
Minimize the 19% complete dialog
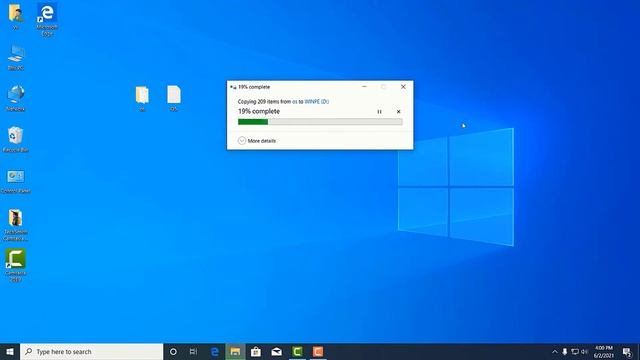point(364,87)
